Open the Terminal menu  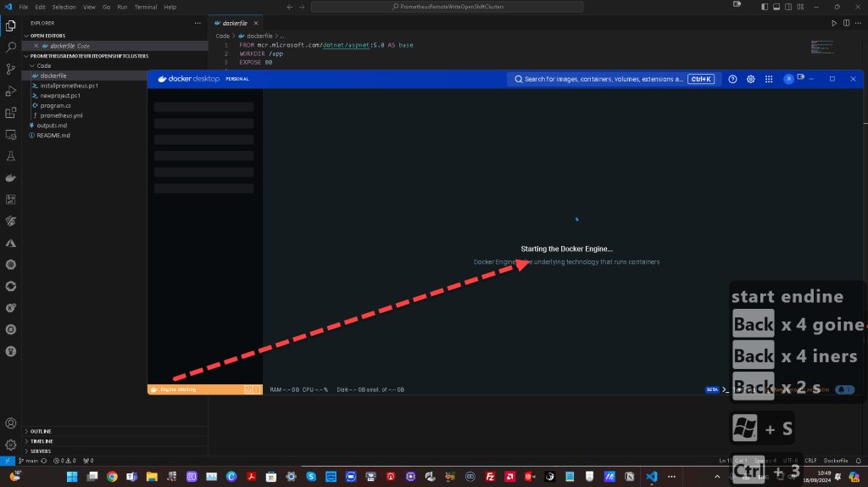[x=146, y=7]
